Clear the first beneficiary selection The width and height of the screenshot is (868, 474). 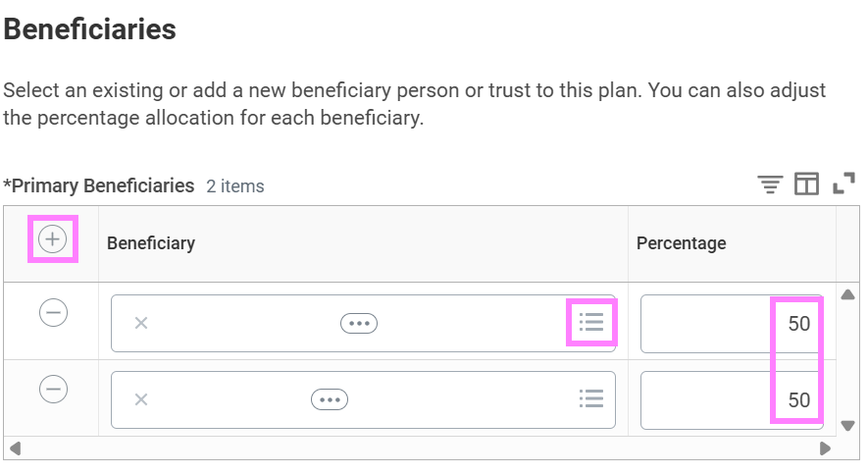141,323
